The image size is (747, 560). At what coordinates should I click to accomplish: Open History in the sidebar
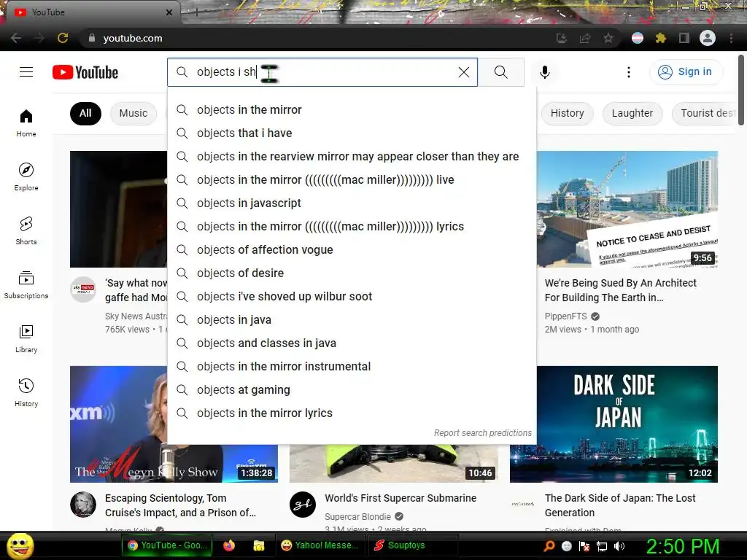coord(26,392)
